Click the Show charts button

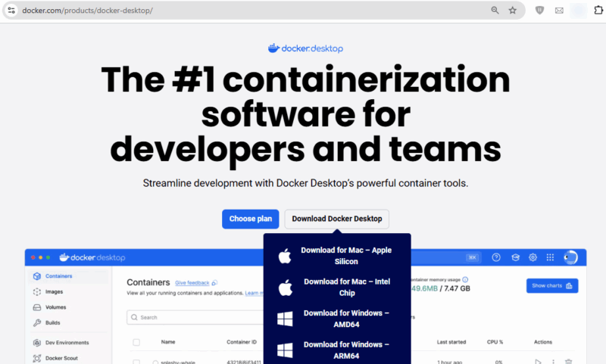pos(552,285)
